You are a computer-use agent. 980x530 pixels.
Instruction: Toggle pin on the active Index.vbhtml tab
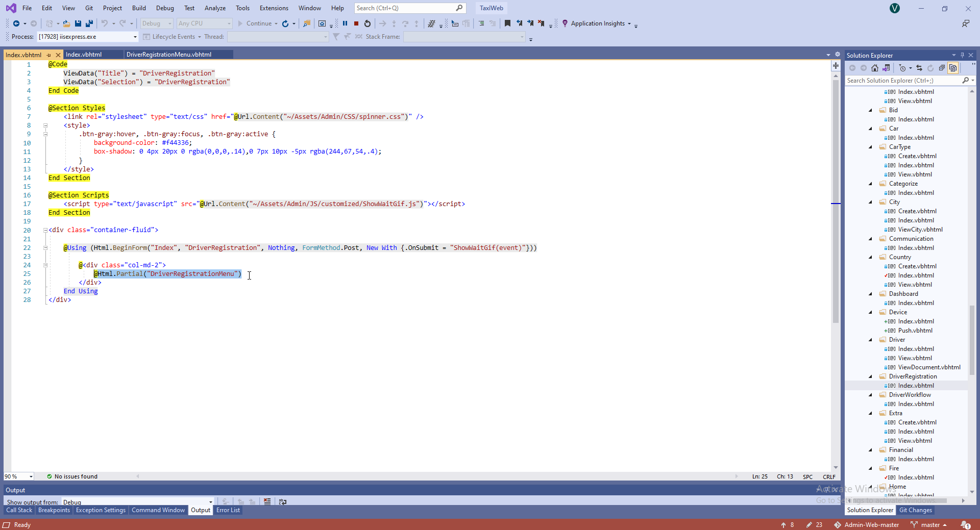(49, 55)
